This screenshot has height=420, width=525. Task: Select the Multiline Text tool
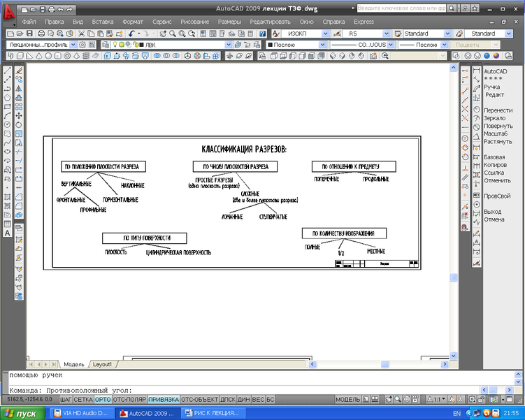point(7,233)
